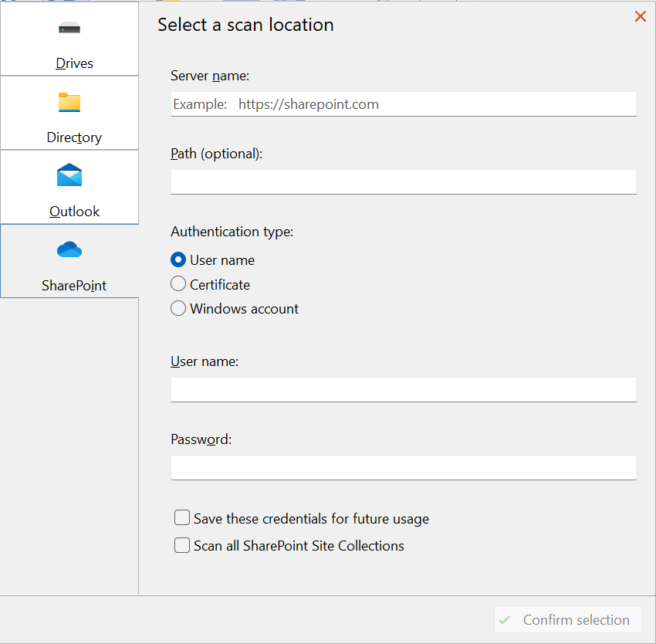Close the scan location dialog
Screen dimensions: 656x644
pyautogui.click(x=640, y=16)
